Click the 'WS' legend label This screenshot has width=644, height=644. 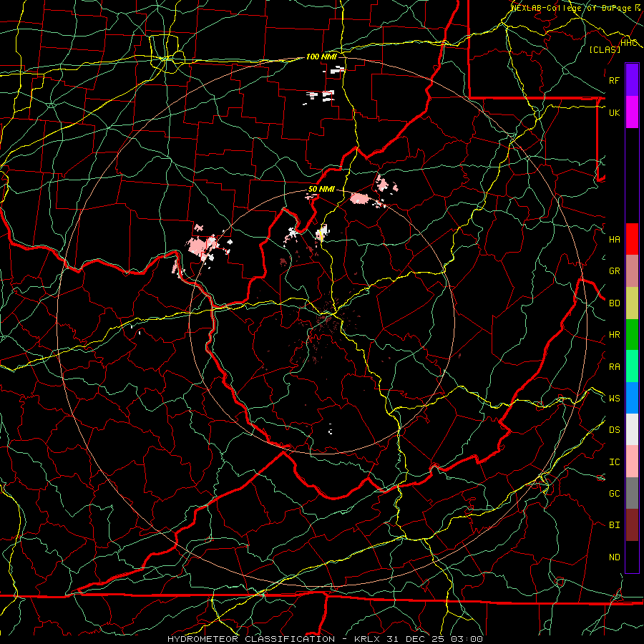click(614, 398)
